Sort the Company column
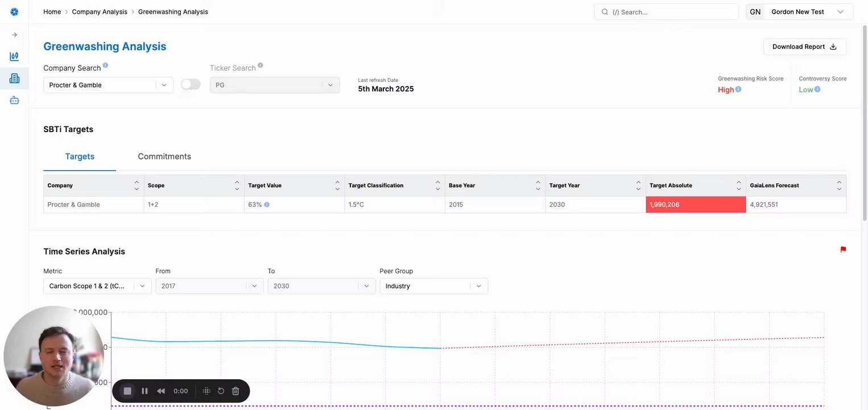This screenshot has width=868, height=410. pyautogui.click(x=137, y=186)
